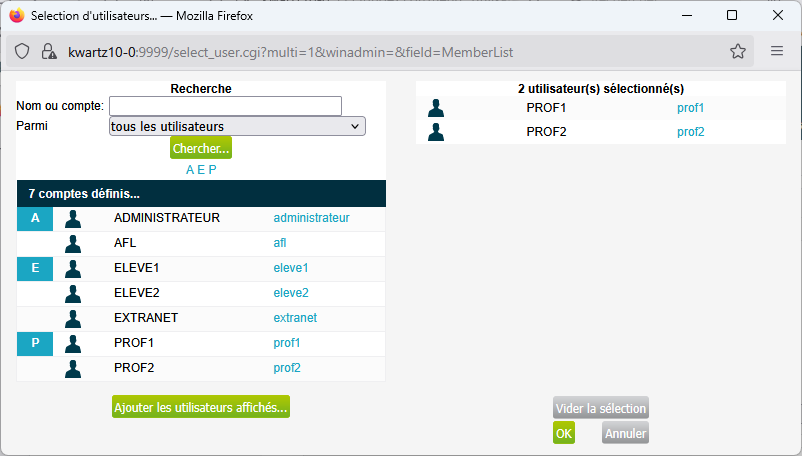Image resolution: width=802 pixels, height=456 pixels.
Task: Remove 'prof2' link in selected users panel
Action: click(x=690, y=132)
